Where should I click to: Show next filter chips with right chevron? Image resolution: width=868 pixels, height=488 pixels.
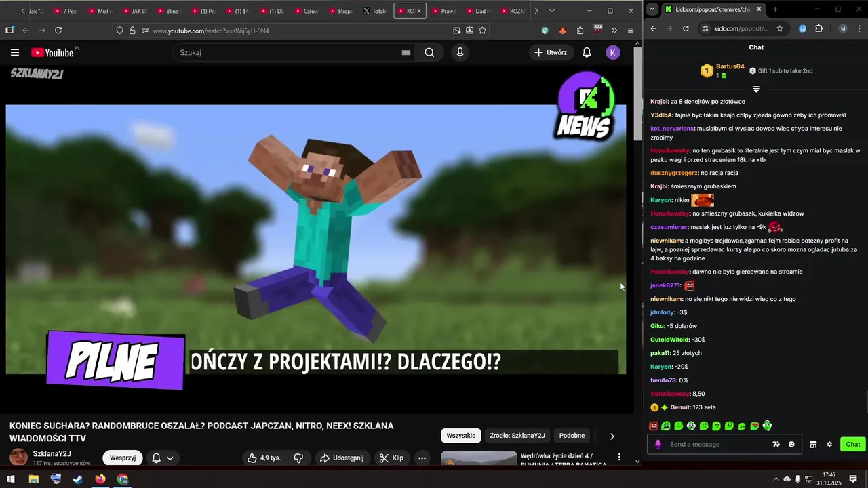[612, 436]
